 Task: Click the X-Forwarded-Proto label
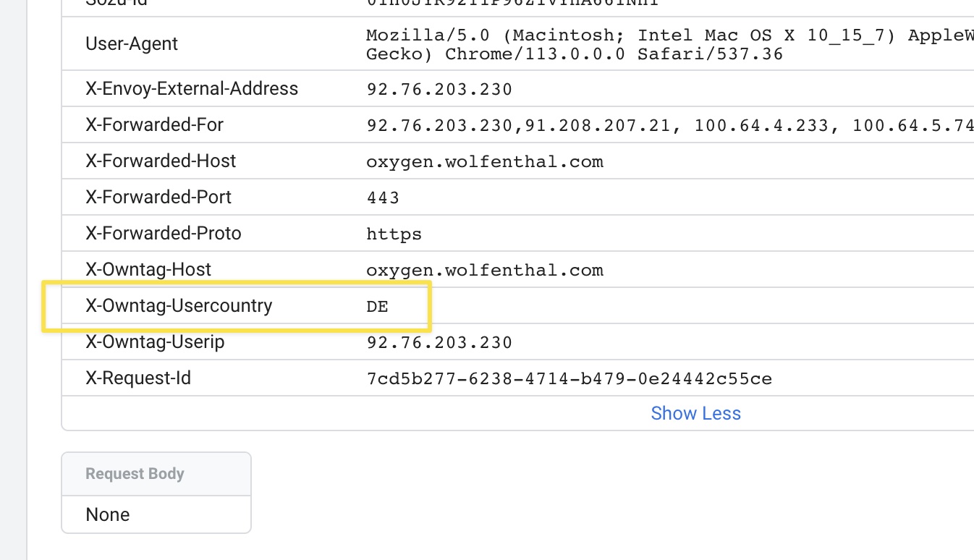163,233
